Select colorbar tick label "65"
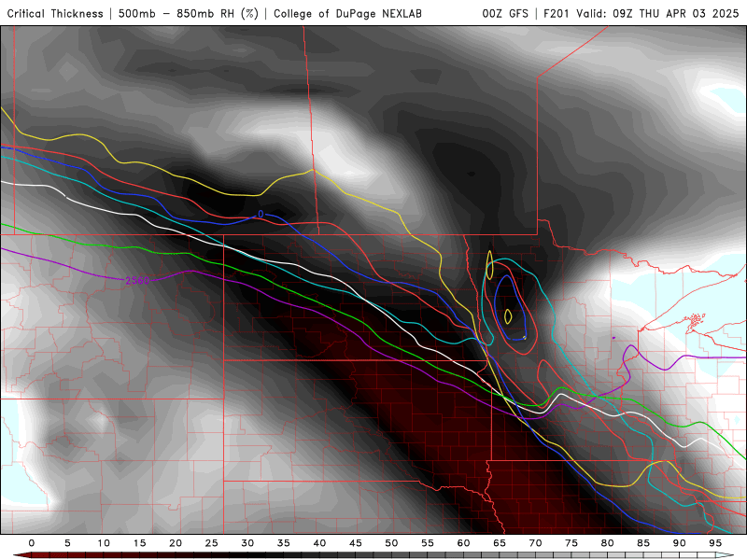The width and height of the screenshot is (747, 560). point(500,543)
